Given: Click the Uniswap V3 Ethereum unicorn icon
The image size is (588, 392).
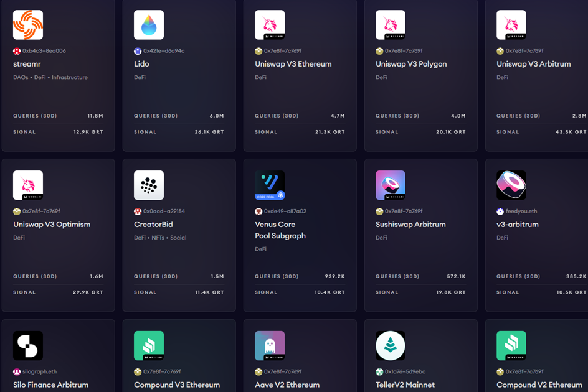Looking at the screenshot, I should pyautogui.click(x=270, y=25).
